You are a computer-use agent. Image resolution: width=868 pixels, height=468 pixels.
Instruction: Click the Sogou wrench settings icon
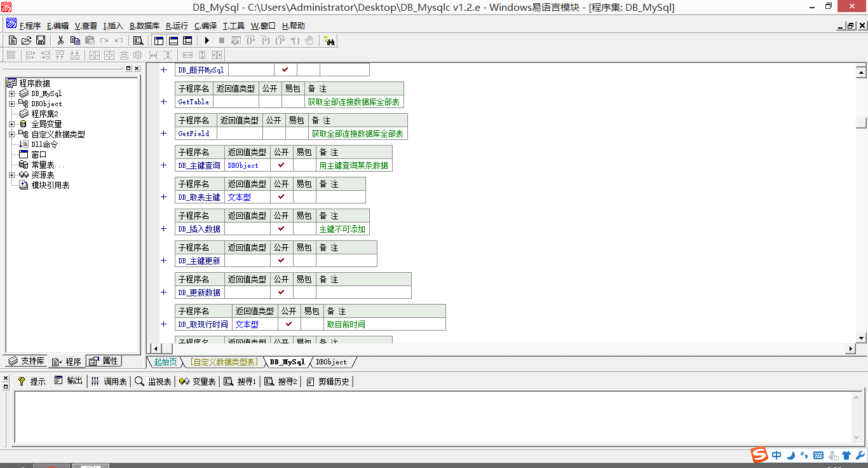(860, 455)
